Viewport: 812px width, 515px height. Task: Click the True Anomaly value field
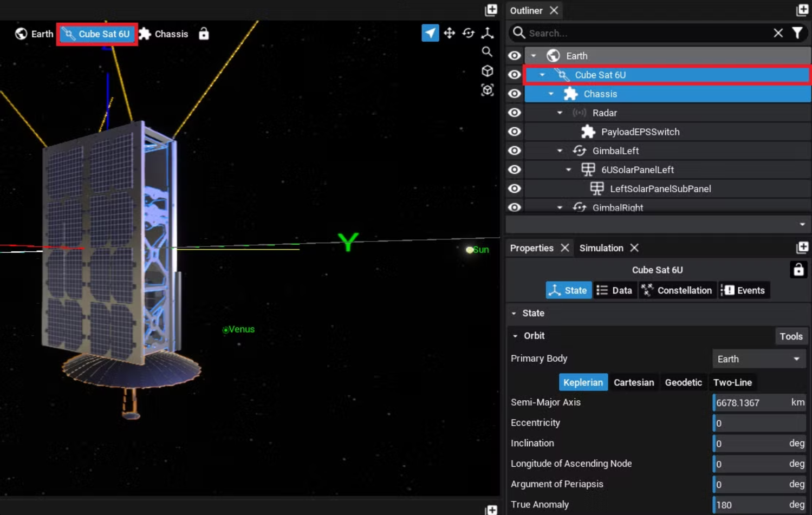click(x=759, y=505)
